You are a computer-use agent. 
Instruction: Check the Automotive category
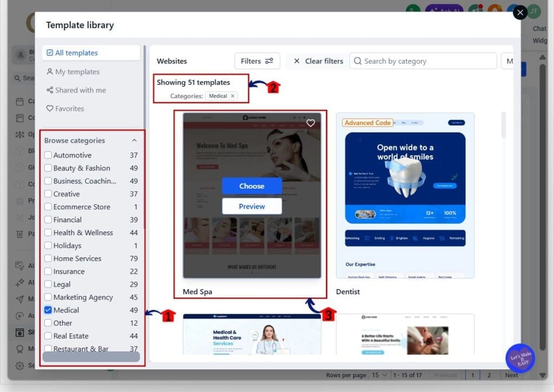point(48,155)
